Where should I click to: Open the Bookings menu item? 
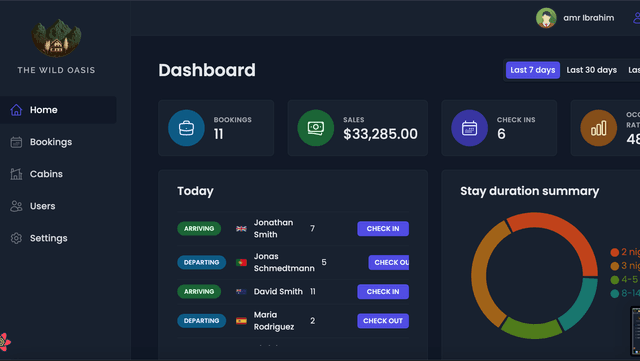(58, 142)
